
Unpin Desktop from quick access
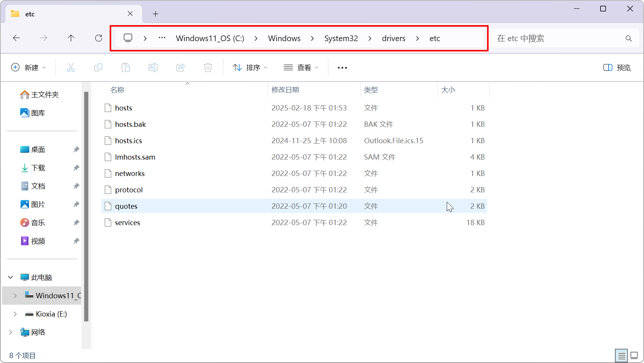tap(76, 150)
